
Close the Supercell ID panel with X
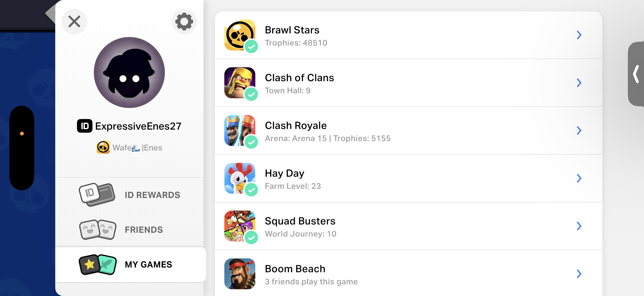pos(74,22)
